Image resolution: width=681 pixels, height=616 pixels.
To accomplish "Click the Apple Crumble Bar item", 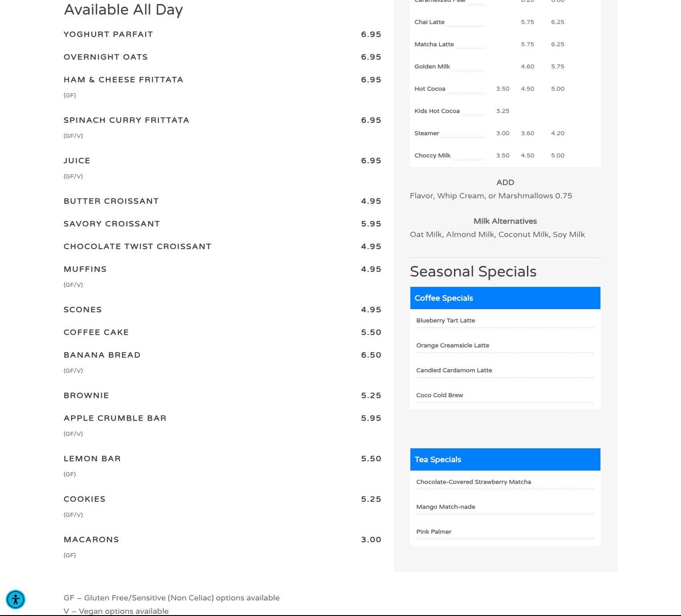I will (x=115, y=419).
